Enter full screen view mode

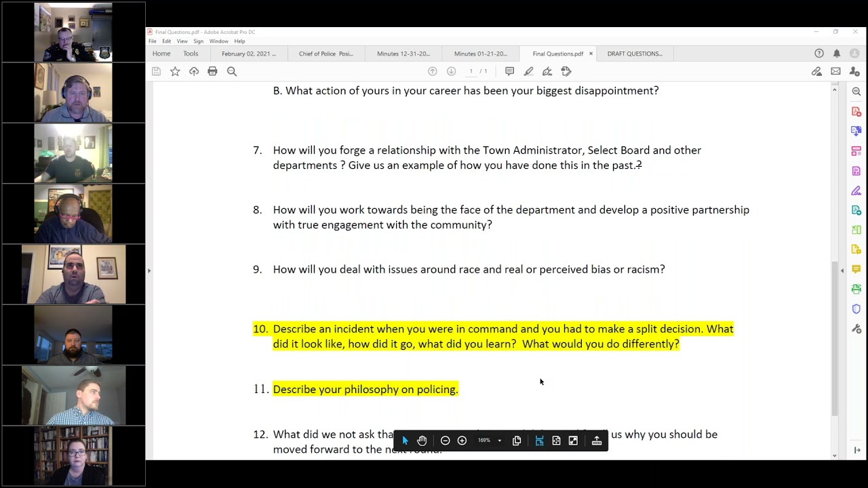tap(573, 441)
